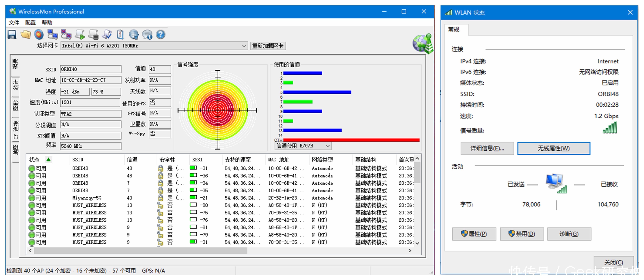Viewport: 644px width, 280px height.
Task: Click the yellow open folder icon
Action: click(x=26, y=34)
